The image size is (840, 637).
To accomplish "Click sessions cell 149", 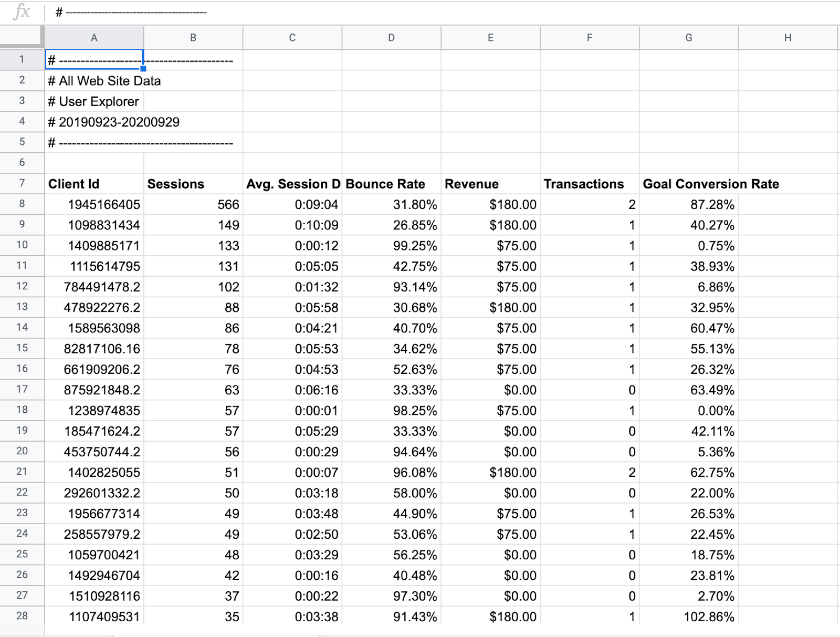I will click(193, 225).
